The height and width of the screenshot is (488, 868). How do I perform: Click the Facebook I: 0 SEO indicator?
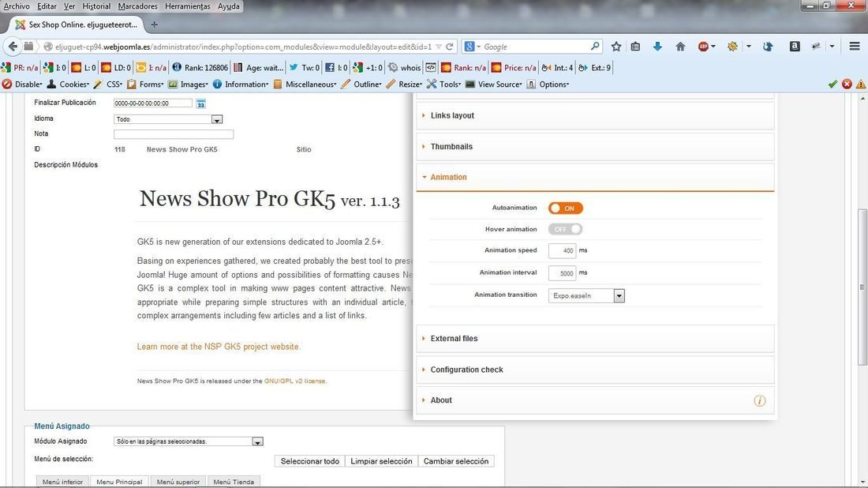tap(336, 68)
